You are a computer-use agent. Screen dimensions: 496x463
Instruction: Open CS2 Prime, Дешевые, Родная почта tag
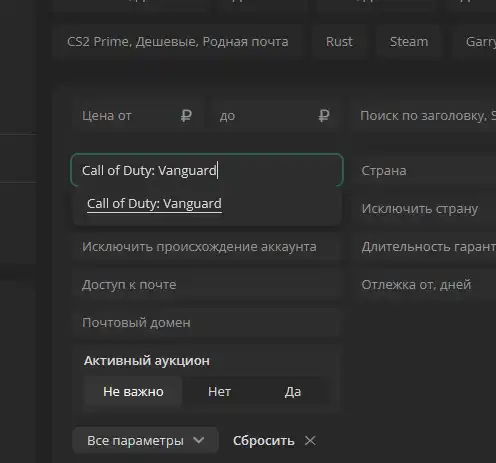click(178, 42)
